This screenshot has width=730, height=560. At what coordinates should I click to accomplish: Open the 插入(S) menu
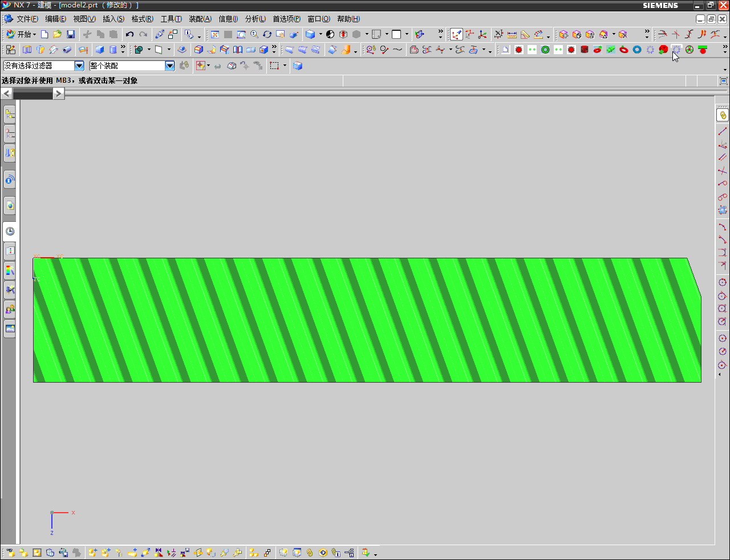113,19
